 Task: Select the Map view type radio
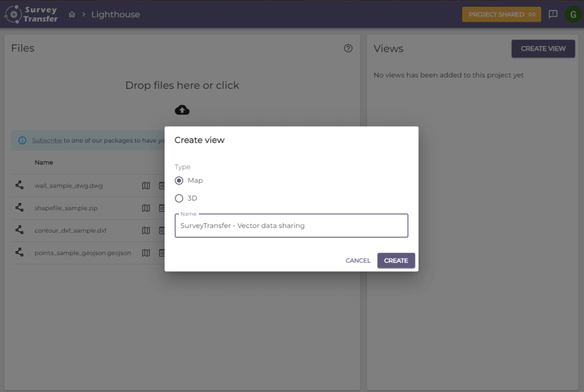(179, 181)
